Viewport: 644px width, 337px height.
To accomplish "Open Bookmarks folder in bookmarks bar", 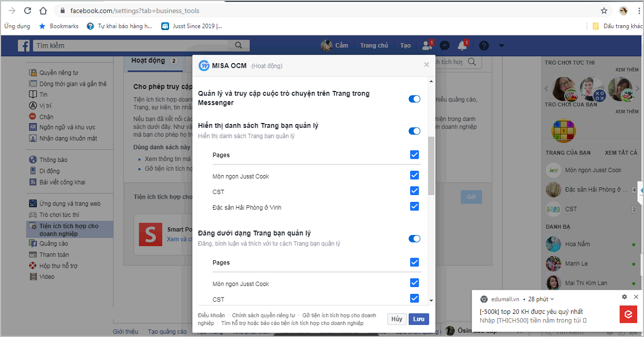I will pos(59,26).
